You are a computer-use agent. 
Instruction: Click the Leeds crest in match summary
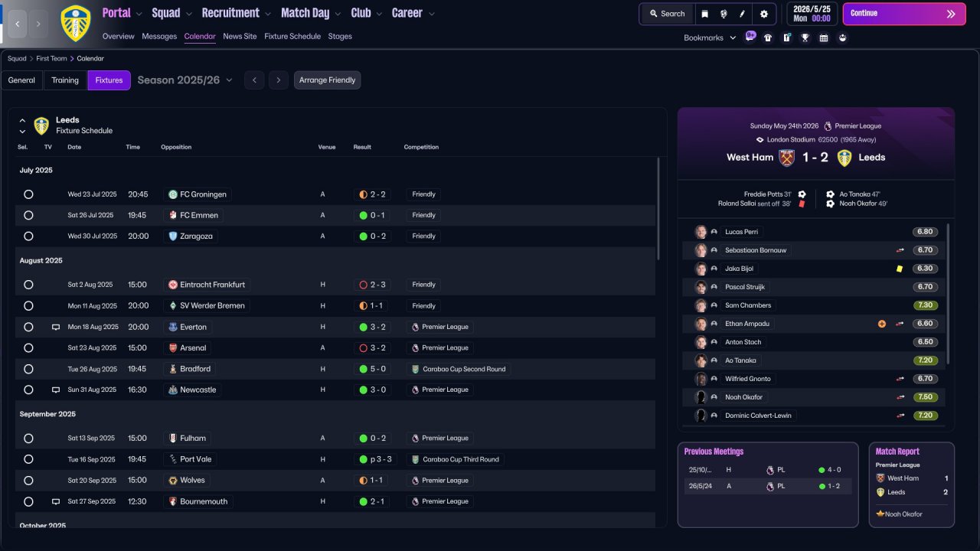(x=844, y=158)
